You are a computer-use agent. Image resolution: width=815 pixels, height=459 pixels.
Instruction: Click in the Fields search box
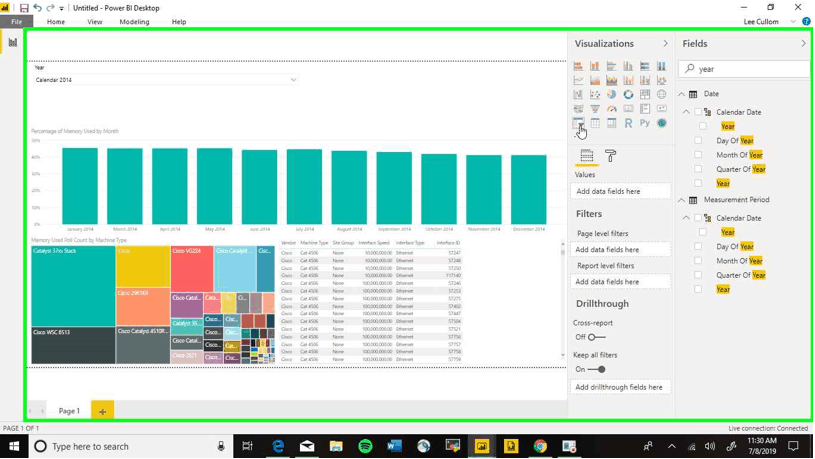744,69
